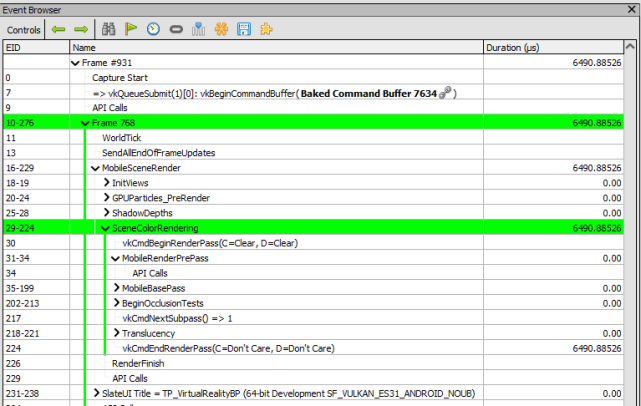
Task: Click the scrollbar up arrow
Action: 631,47
